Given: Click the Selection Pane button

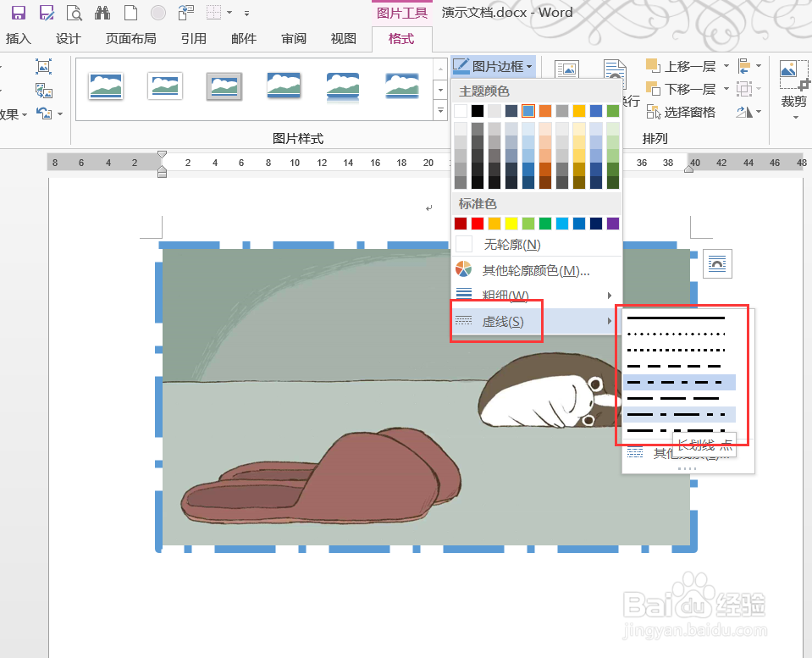Looking at the screenshot, I should 681,112.
